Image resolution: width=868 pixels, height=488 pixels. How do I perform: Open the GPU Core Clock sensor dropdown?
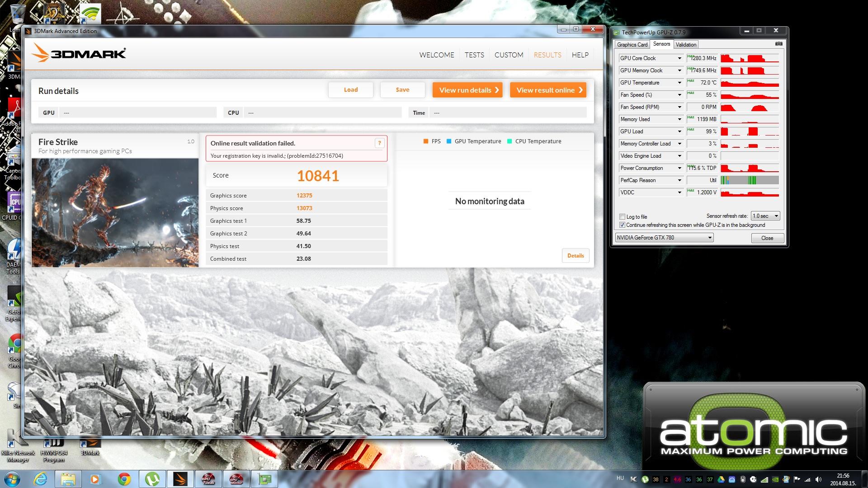coord(679,58)
